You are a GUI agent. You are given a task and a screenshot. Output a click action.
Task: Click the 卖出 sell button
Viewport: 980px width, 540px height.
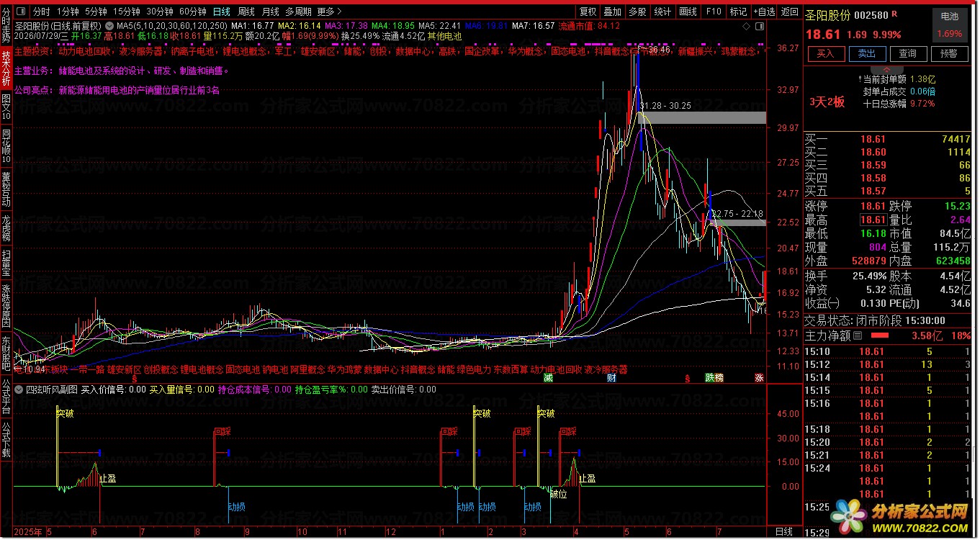866,54
